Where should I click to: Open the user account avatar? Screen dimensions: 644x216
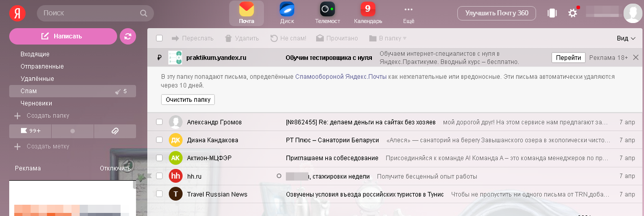[632, 13]
